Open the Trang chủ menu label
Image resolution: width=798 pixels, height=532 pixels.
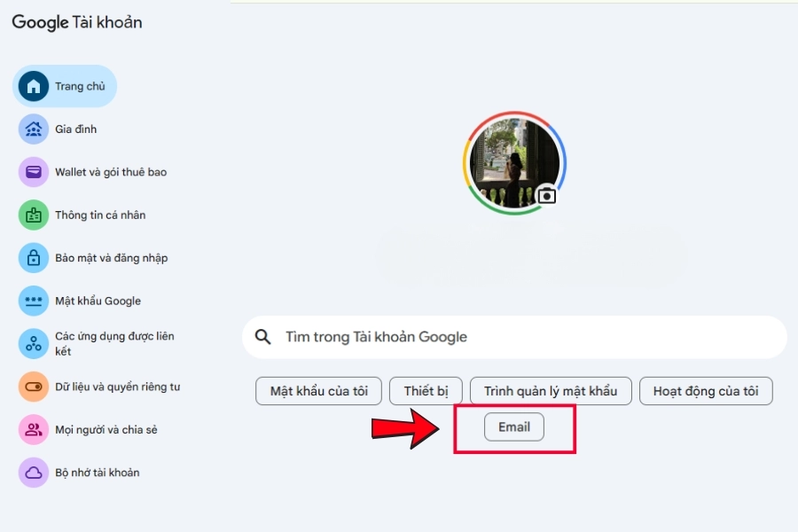tap(80, 86)
